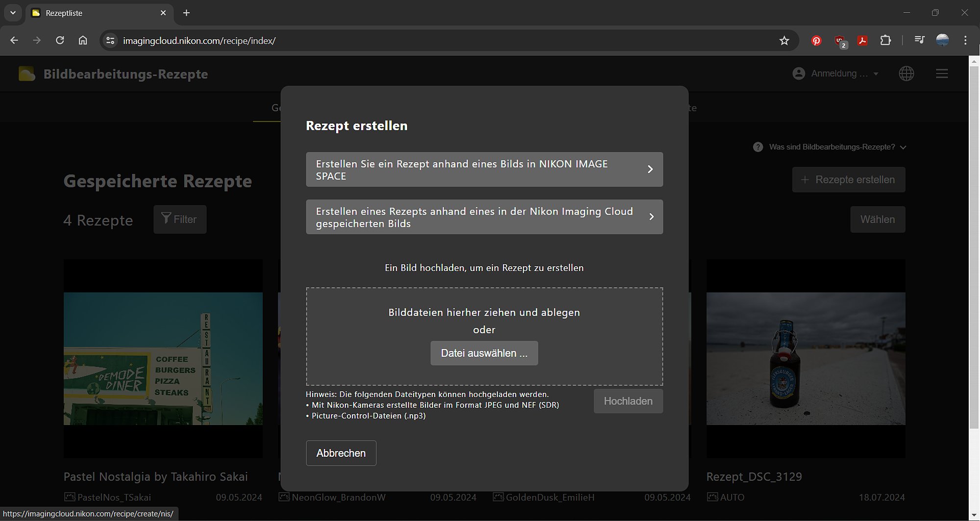Click the globe language icon
The image size is (980, 521).
click(906, 74)
